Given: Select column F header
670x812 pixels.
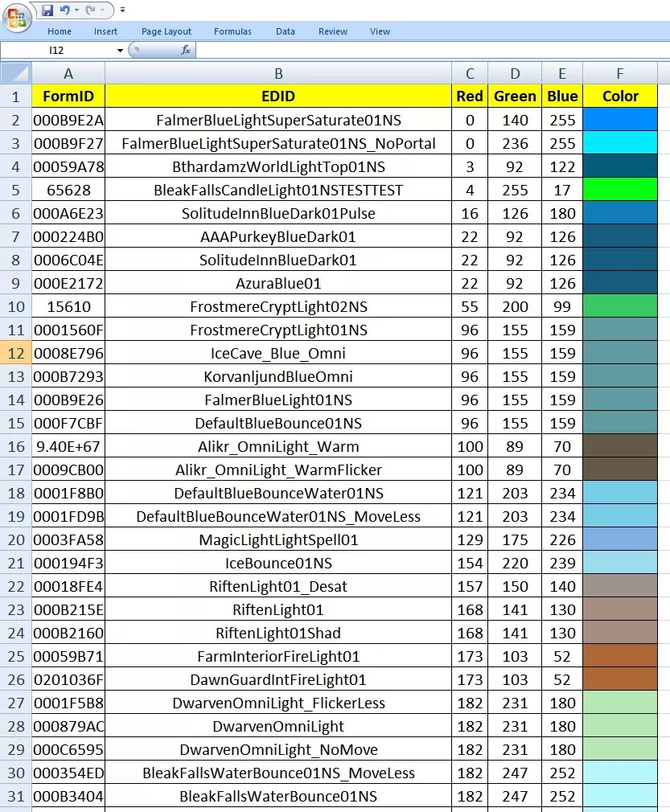Looking at the screenshot, I should coord(620,73).
